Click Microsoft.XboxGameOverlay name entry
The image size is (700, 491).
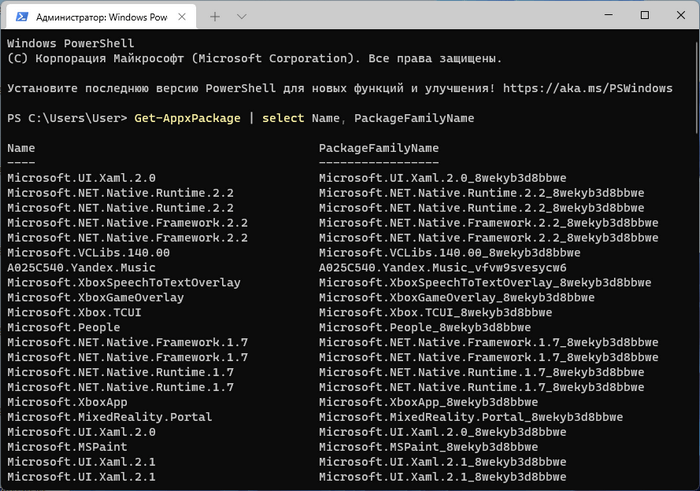coord(96,298)
